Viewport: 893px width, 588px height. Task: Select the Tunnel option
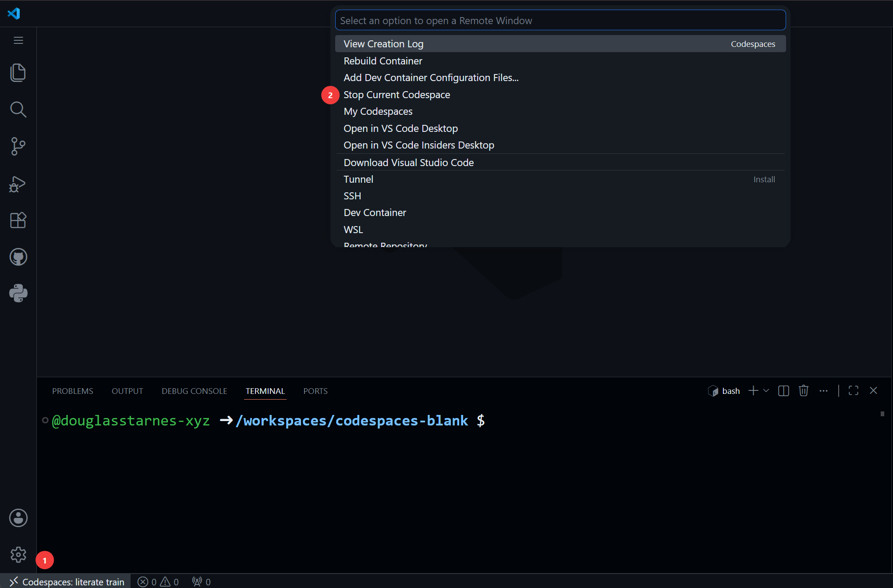560,179
